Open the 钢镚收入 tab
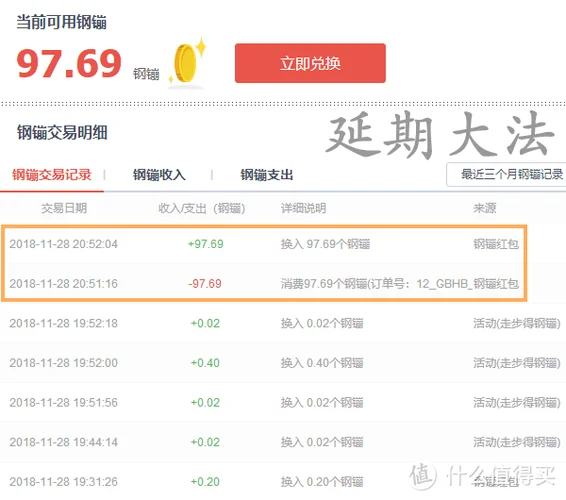The width and height of the screenshot is (566, 500). click(159, 175)
